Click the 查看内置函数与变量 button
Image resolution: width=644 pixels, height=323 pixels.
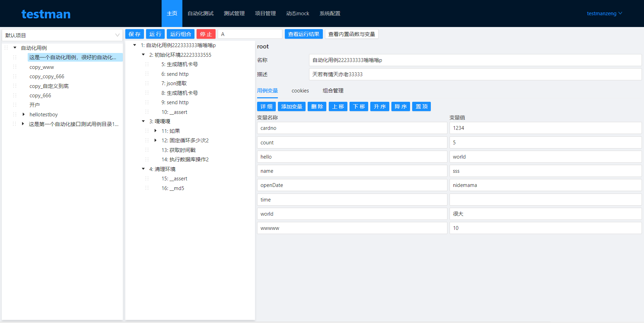[351, 34]
